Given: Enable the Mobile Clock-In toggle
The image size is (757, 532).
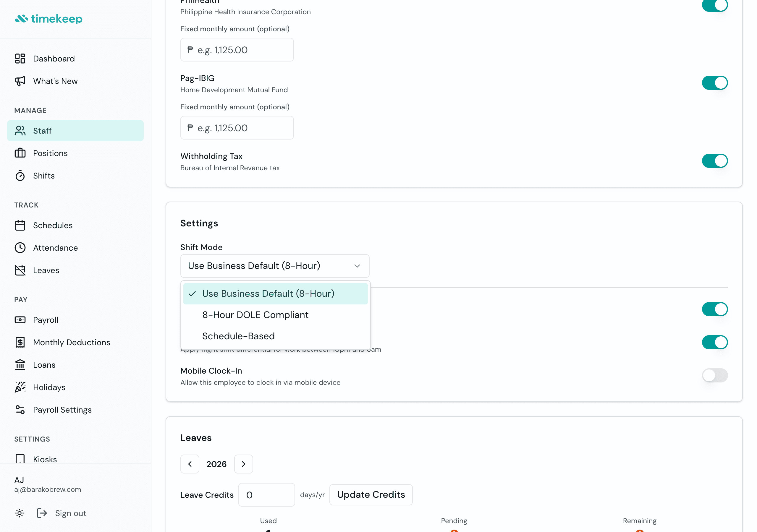Looking at the screenshot, I should [714, 375].
